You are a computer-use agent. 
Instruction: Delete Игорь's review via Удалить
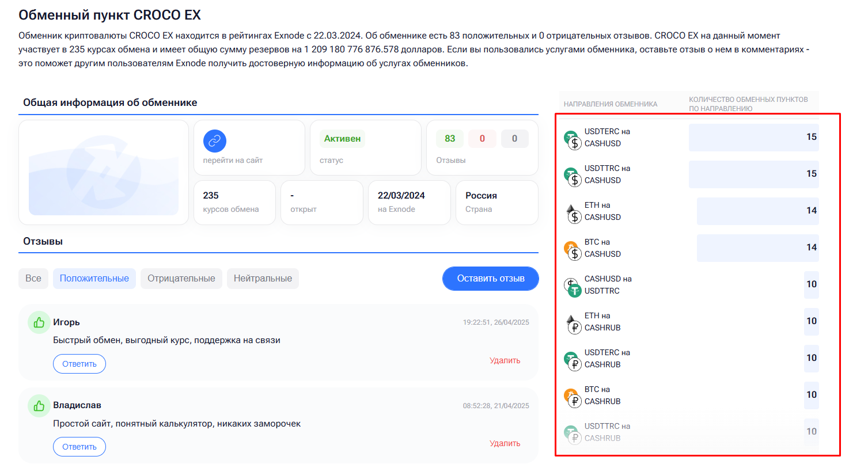pos(505,360)
